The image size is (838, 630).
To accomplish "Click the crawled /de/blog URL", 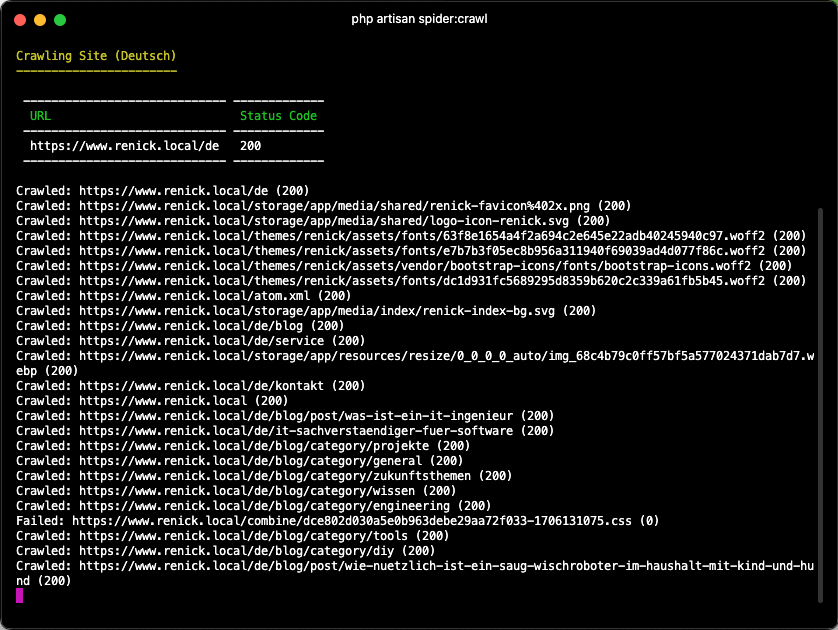I will (x=191, y=325).
